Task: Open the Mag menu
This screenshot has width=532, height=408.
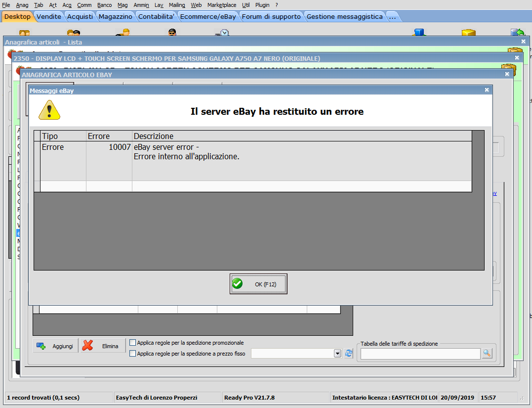Action: click(x=123, y=5)
